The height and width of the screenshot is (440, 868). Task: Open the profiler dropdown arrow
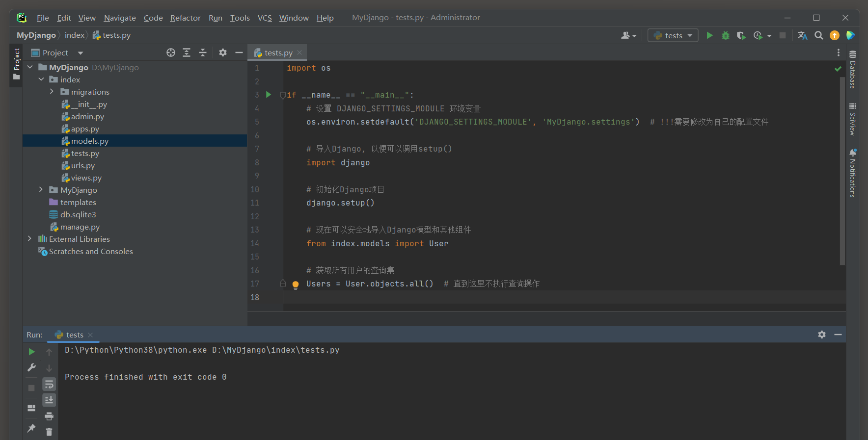pyautogui.click(x=769, y=36)
